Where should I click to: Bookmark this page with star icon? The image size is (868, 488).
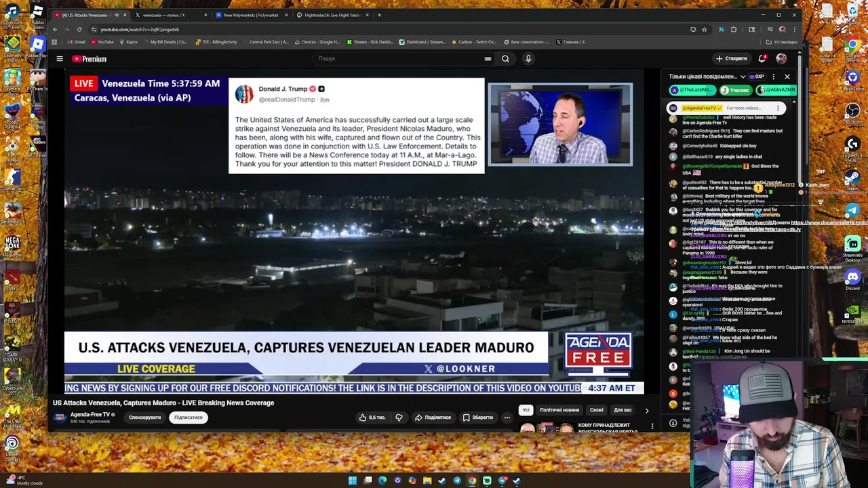point(704,29)
